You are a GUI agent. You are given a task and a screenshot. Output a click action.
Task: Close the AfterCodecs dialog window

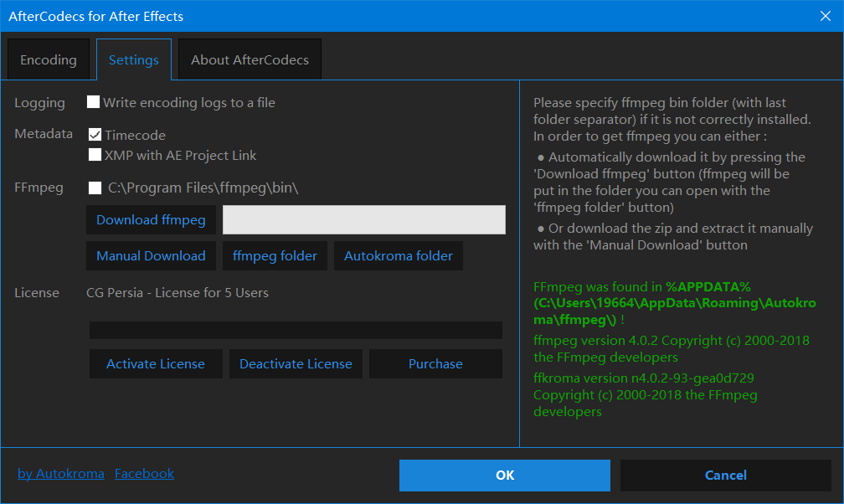click(826, 16)
